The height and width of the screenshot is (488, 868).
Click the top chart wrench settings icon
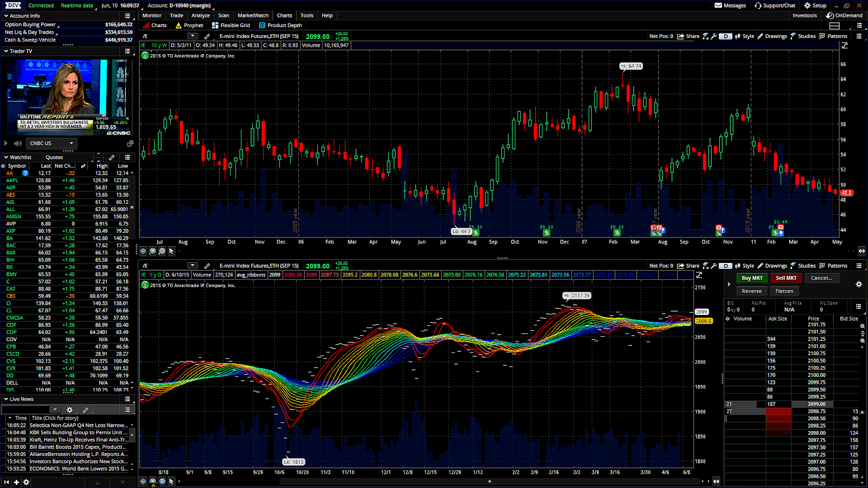[x=714, y=36]
